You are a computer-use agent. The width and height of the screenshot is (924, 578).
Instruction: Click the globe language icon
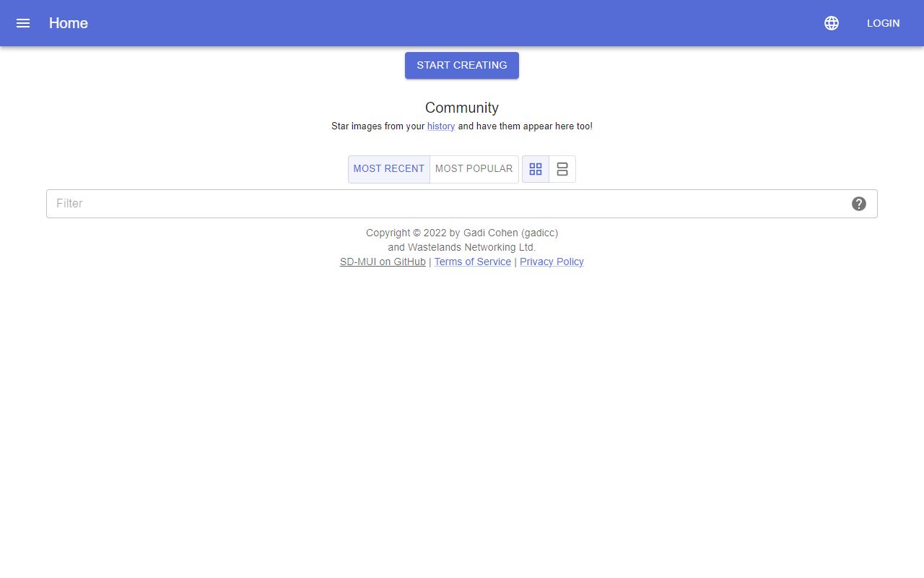point(832,23)
